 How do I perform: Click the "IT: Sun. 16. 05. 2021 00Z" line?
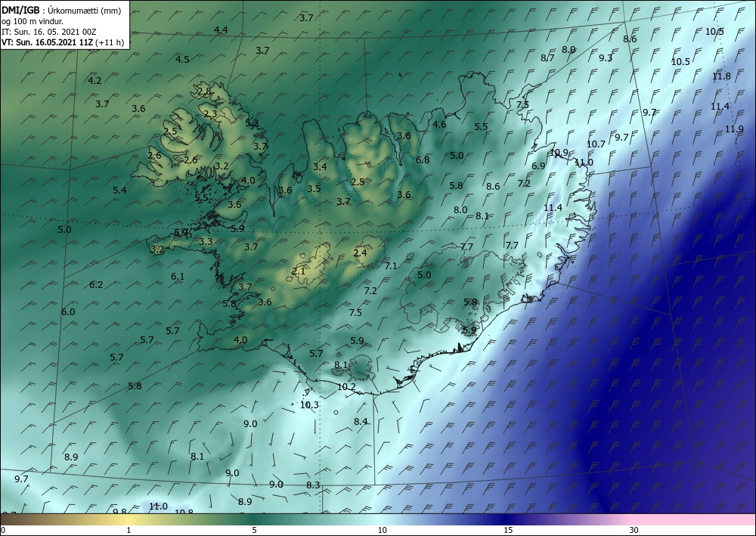48,31
